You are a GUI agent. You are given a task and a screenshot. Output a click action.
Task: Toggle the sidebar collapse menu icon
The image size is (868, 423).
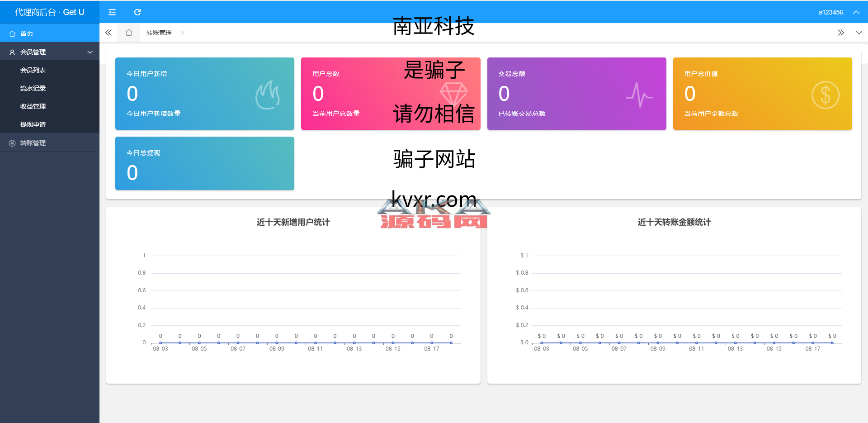[112, 12]
